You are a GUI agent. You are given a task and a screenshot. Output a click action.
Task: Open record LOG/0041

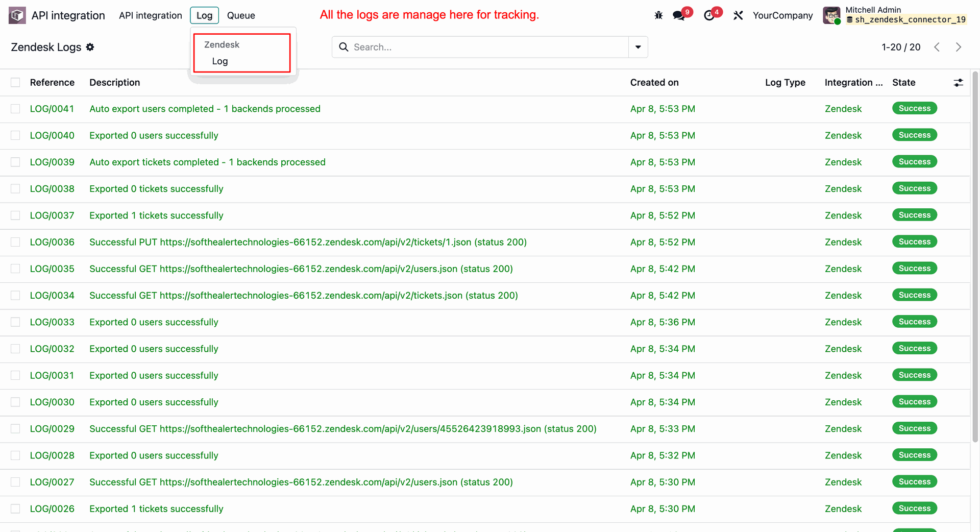tap(52, 109)
